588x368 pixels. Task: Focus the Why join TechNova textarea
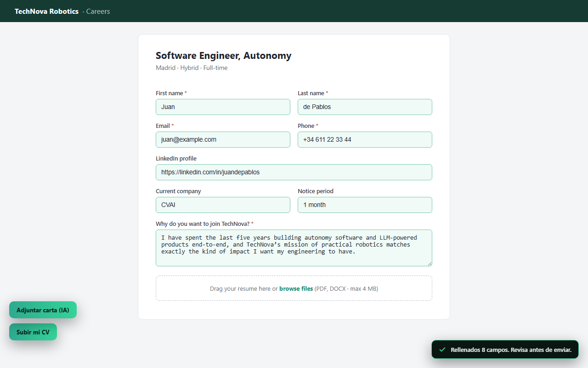(294, 248)
